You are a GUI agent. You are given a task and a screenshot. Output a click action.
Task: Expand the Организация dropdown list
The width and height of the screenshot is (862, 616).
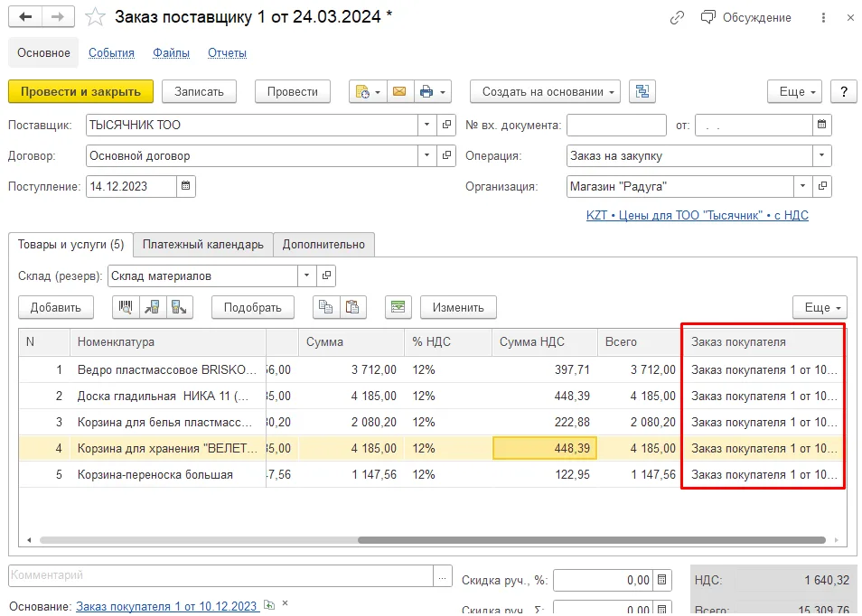click(802, 186)
